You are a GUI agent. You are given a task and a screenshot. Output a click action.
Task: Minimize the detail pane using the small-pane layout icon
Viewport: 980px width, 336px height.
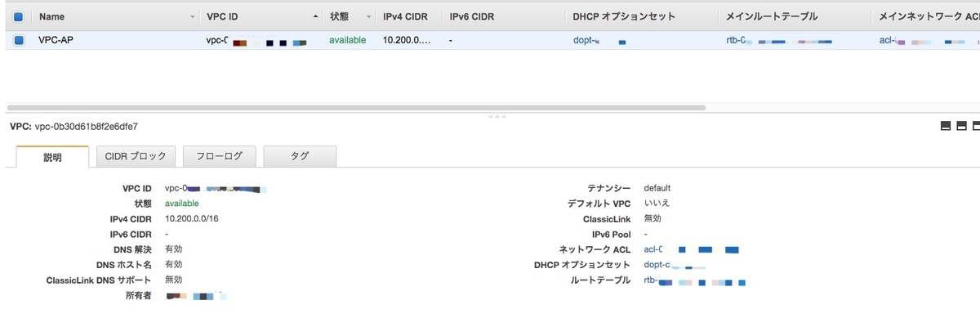(x=946, y=126)
